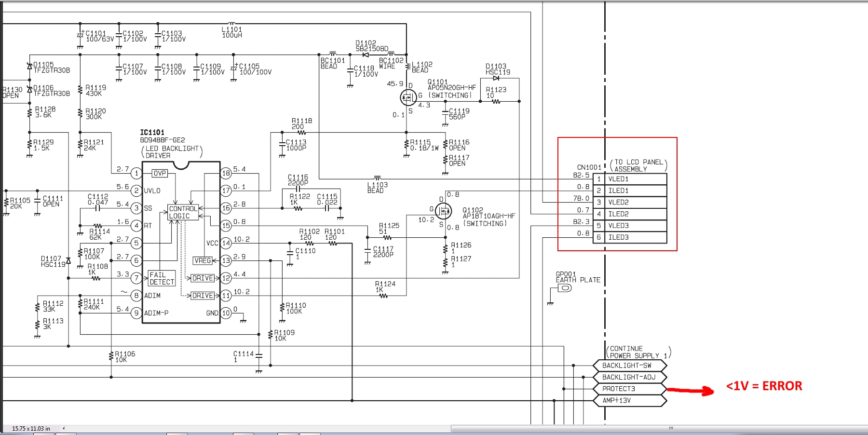Click the page size readout 15.75 x 11.03 in

31,428
